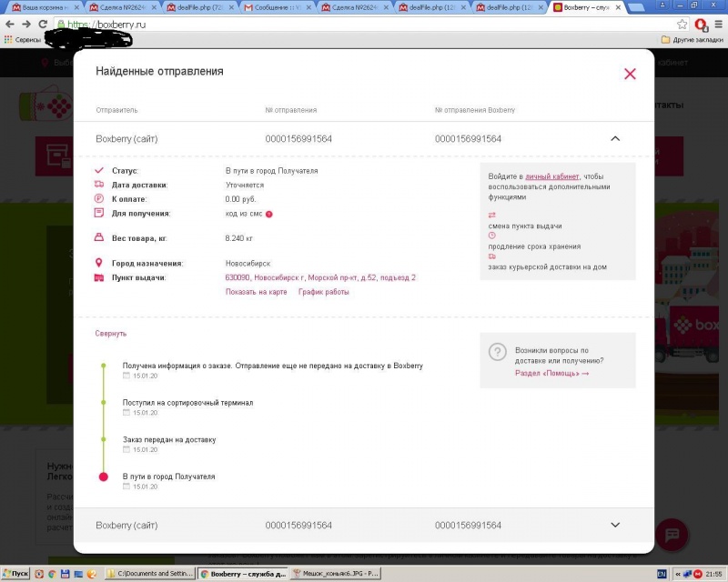728x582 pixels.
Task: Open the chat bubble icon
Action: pyautogui.click(x=672, y=535)
